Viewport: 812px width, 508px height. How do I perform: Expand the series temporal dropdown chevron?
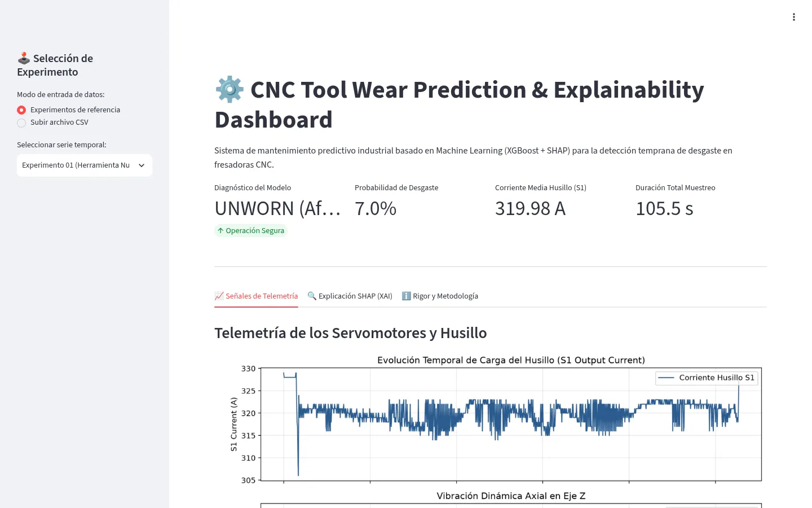142,165
